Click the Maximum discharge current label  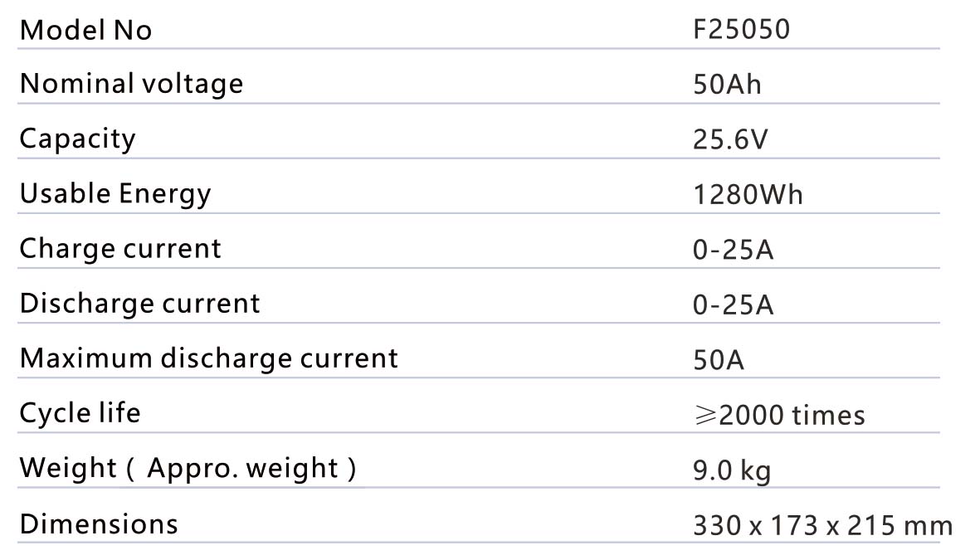(208, 358)
